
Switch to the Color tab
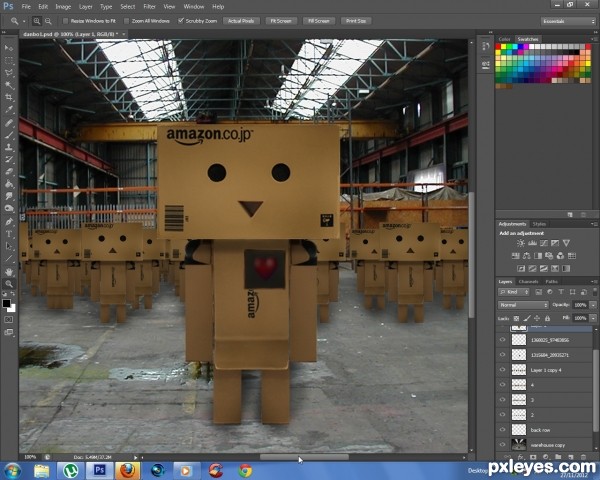504,39
